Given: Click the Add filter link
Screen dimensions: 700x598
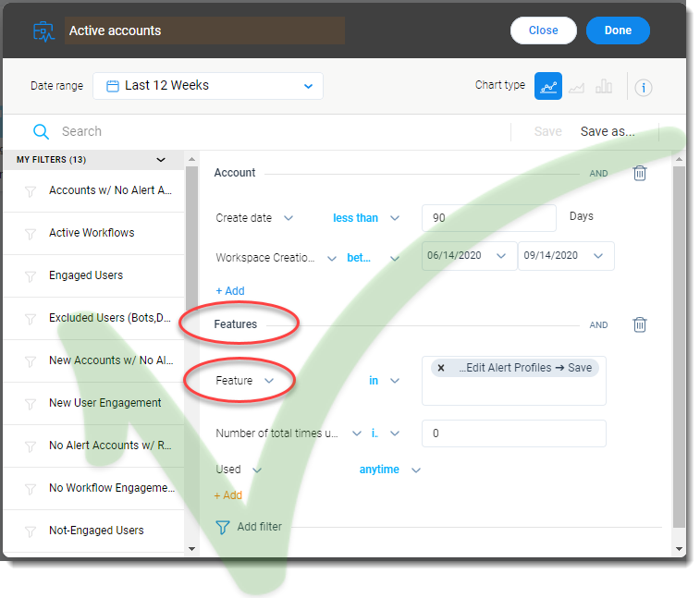Looking at the screenshot, I should point(259,527).
